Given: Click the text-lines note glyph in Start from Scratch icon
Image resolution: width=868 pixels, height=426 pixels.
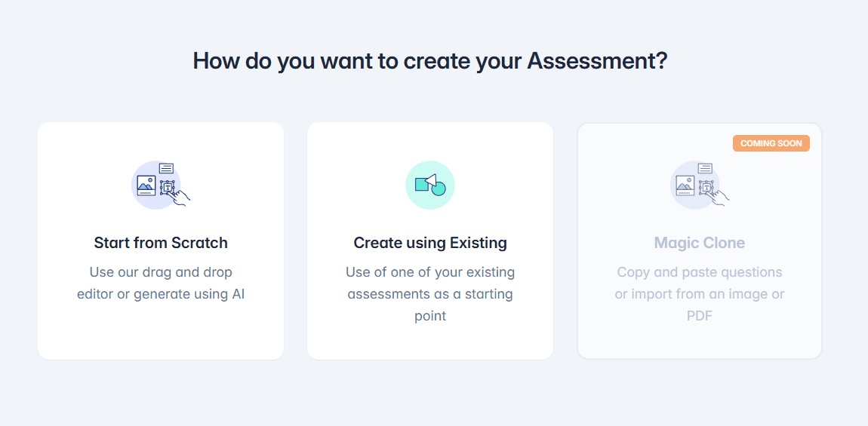Looking at the screenshot, I should 166,168.
